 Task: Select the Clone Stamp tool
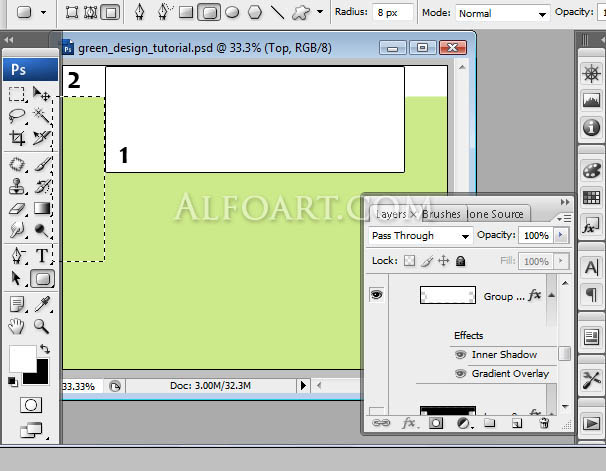point(17,186)
